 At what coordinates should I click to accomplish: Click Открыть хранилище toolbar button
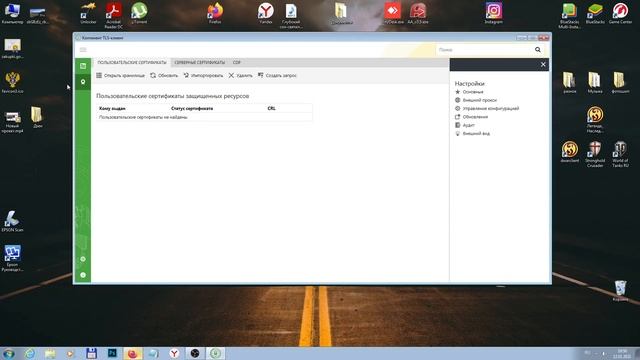coord(120,76)
